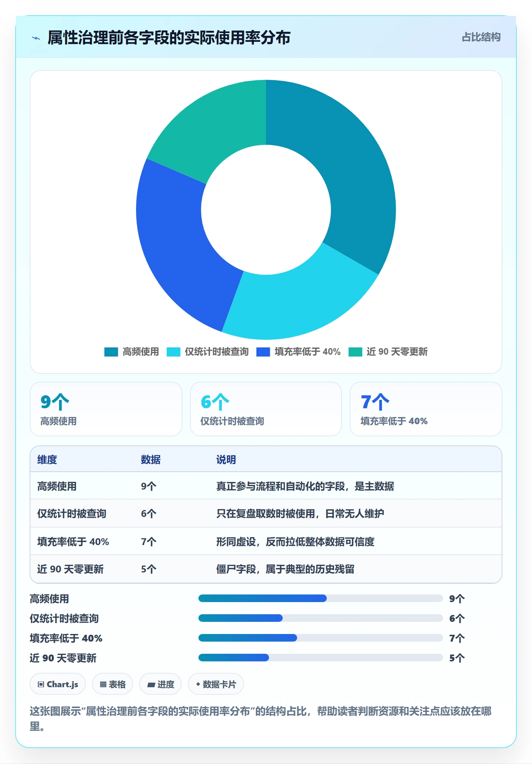Click the summary paragraph starting 这张图展示
Image resolution: width=532 pixels, height=764 pixels.
(x=261, y=719)
